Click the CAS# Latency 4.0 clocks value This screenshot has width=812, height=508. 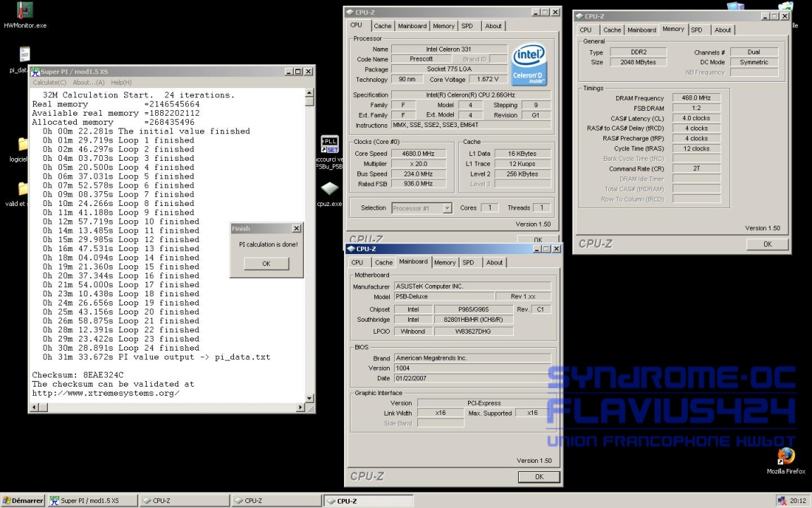[696, 118]
